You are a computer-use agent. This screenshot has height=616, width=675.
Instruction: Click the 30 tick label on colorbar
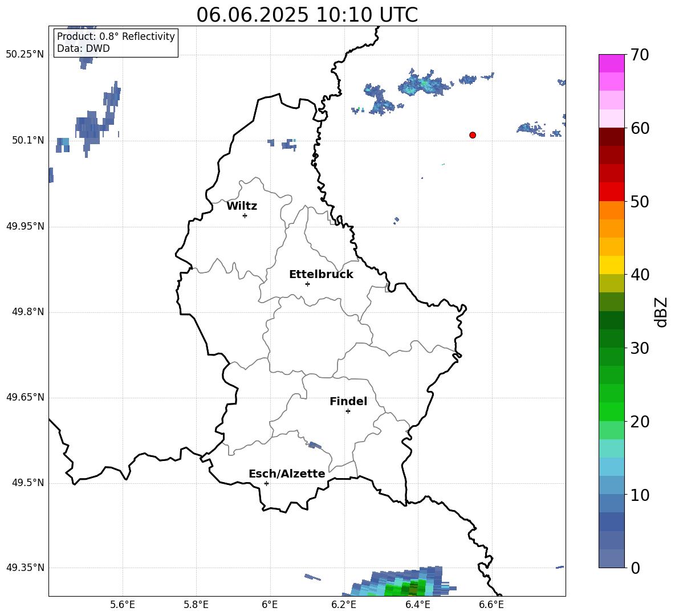640,348
